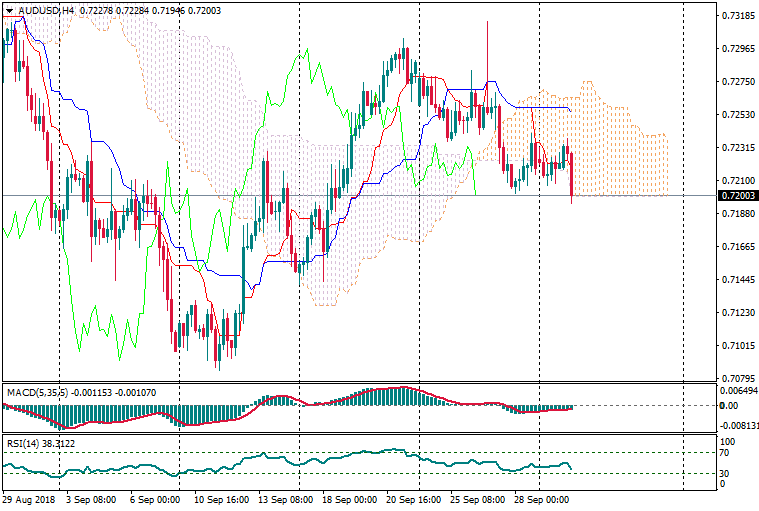Screen dimensions: 759x511
Task: Click the MACD 0.00 zero level label
Action: coord(729,405)
